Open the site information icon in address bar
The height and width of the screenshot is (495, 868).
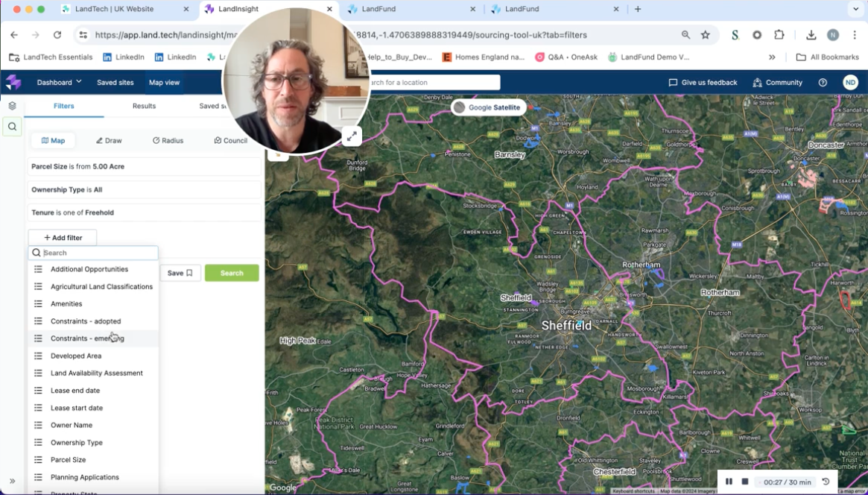(83, 35)
